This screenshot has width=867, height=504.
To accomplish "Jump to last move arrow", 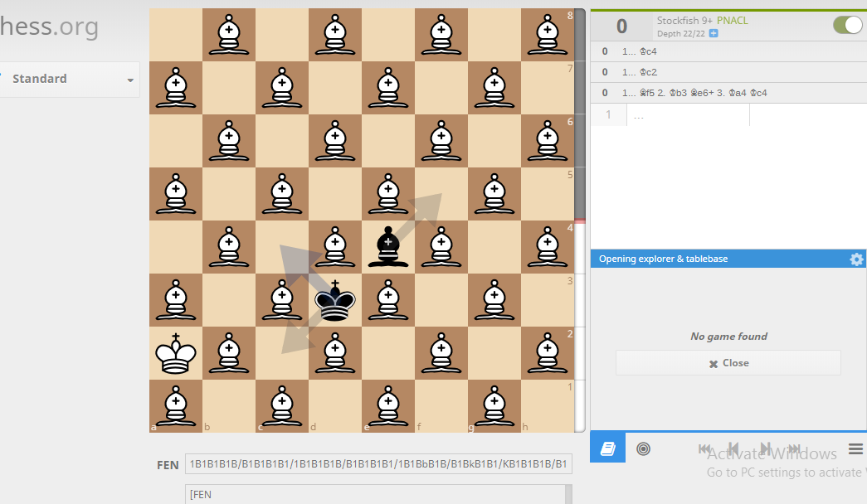I will (x=795, y=448).
